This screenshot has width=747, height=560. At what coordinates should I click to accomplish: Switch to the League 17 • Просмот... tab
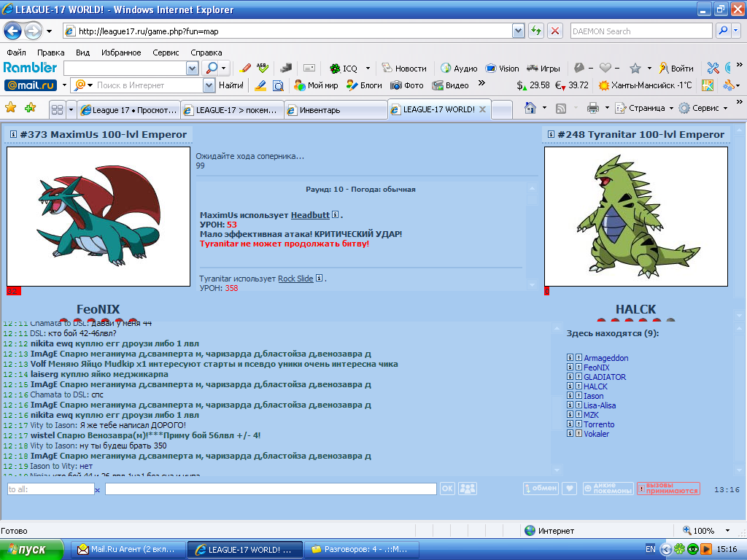128,110
